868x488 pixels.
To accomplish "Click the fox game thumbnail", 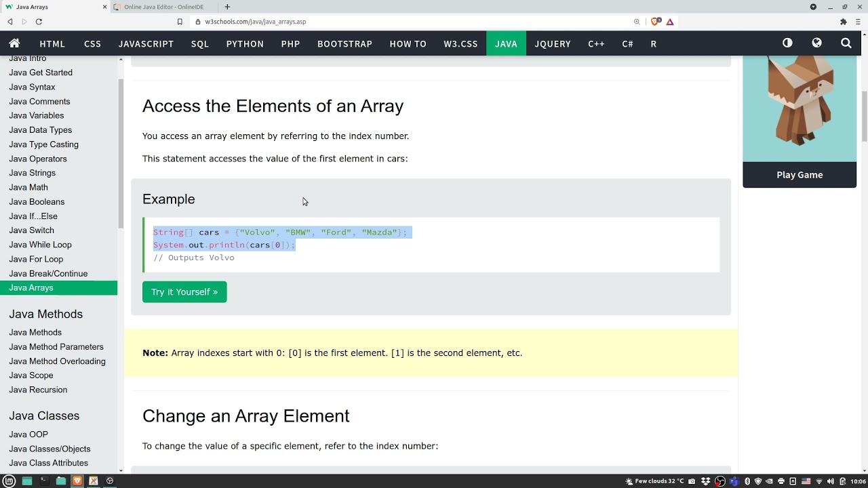I will point(800,108).
